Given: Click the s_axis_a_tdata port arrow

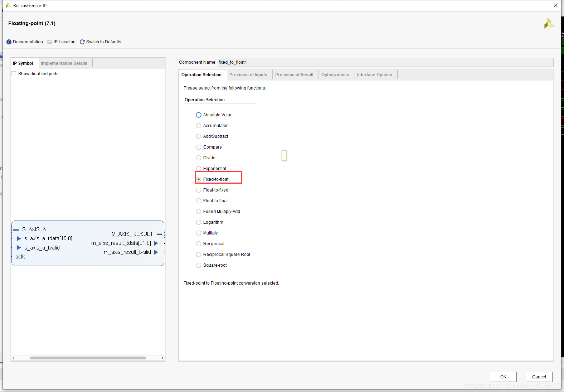Looking at the screenshot, I should [19, 238].
